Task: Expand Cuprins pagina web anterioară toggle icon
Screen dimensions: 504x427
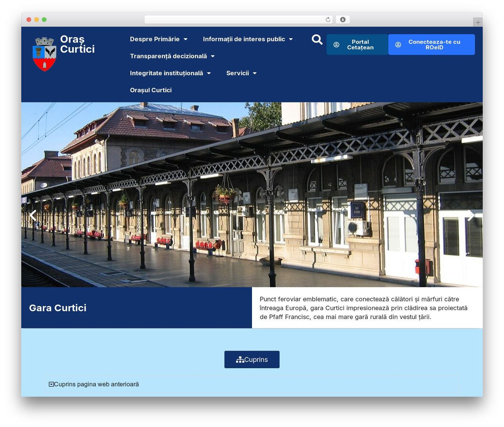Action: click(51, 384)
